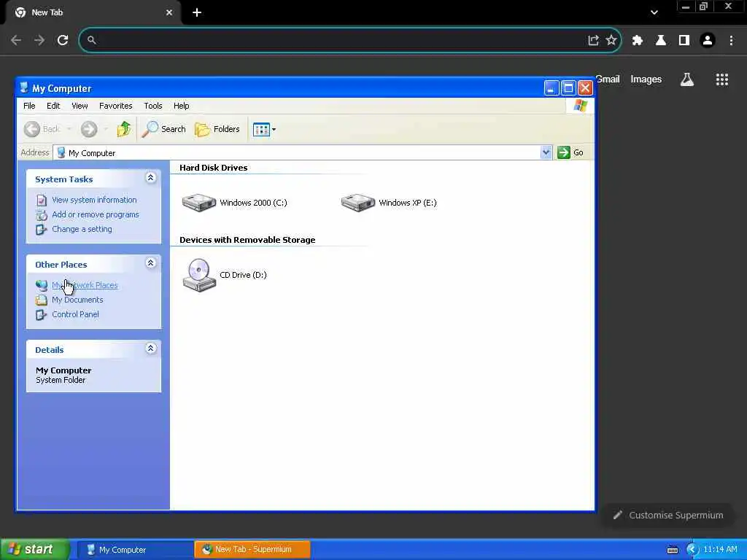Click the My Computer window title icon
Image resolution: width=747 pixels, height=560 pixels.
click(24, 87)
